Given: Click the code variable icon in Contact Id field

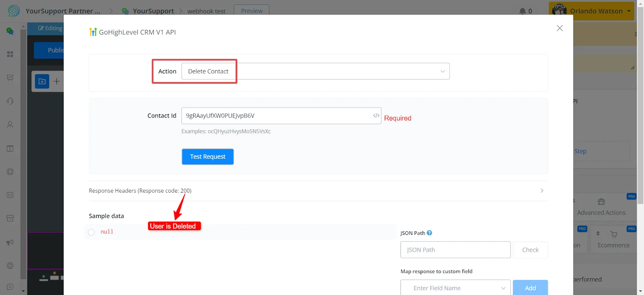Looking at the screenshot, I should [x=376, y=116].
